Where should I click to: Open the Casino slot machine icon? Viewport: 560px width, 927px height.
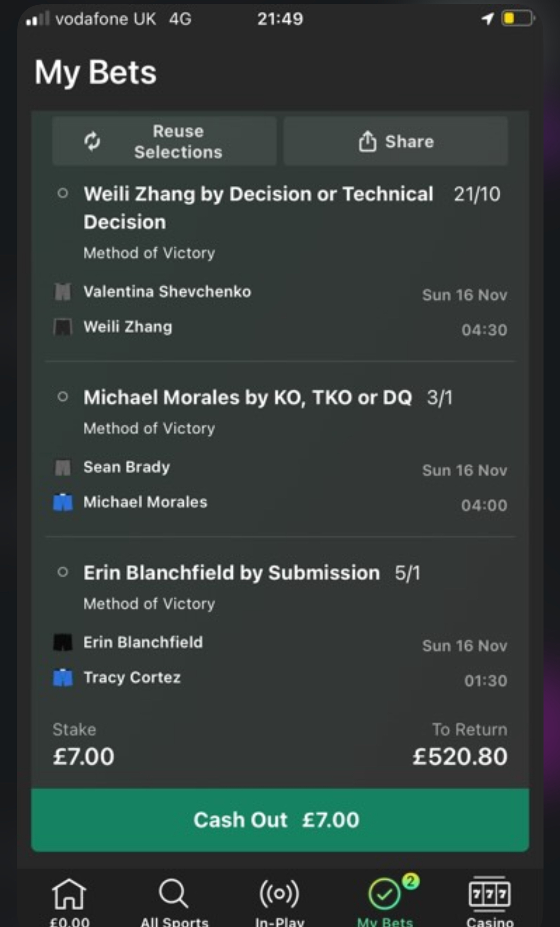tap(489, 894)
